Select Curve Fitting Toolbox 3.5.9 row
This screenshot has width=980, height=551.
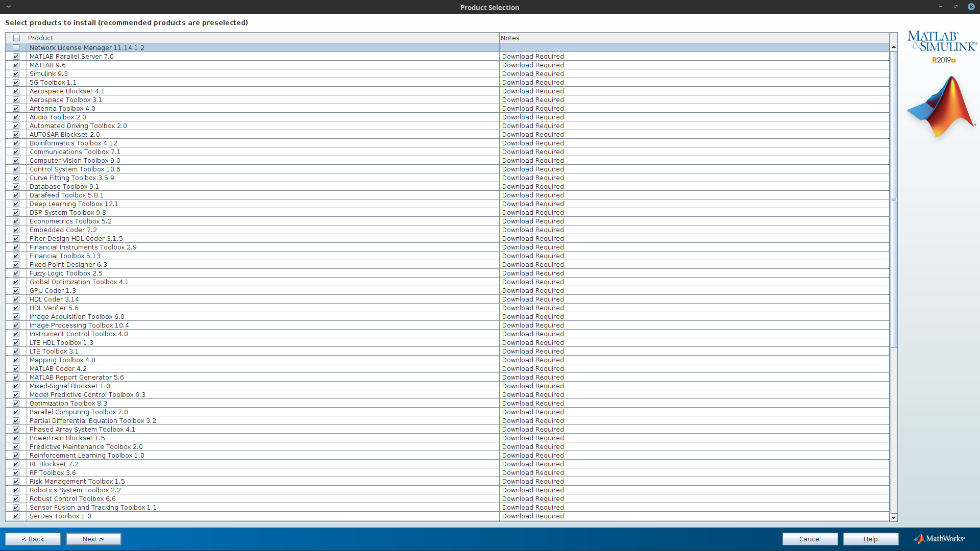coord(447,178)
